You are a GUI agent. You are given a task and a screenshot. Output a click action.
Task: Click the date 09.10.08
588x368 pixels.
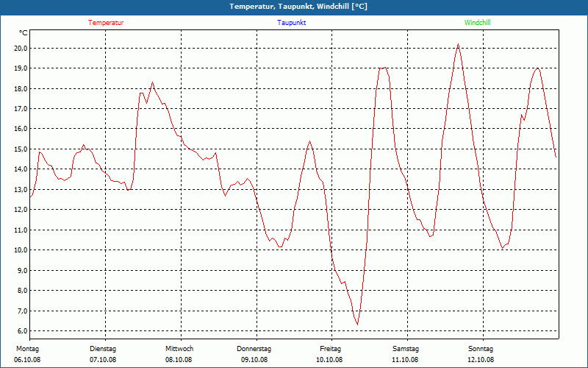tap(254, 360)
